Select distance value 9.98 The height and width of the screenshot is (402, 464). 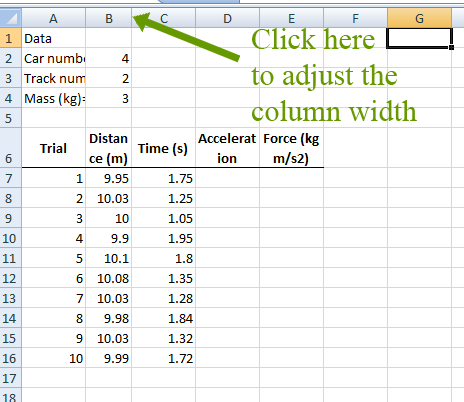point(109,318)
